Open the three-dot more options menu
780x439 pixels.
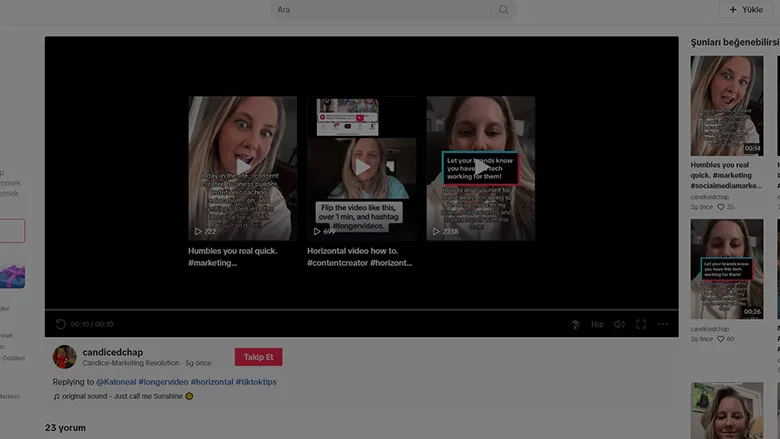click(x=663, y=324)
